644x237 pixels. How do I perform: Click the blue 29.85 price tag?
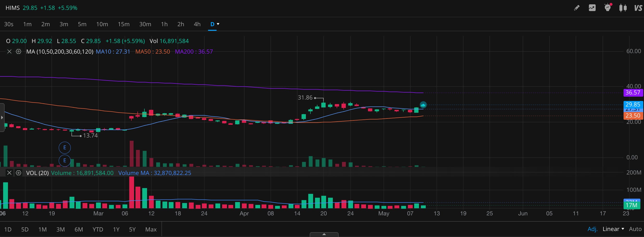pyautogui.click(x=633, y=104)
